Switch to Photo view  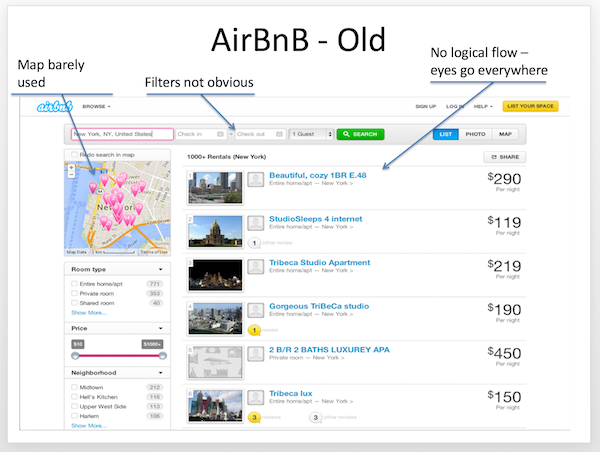click(475, 134)
